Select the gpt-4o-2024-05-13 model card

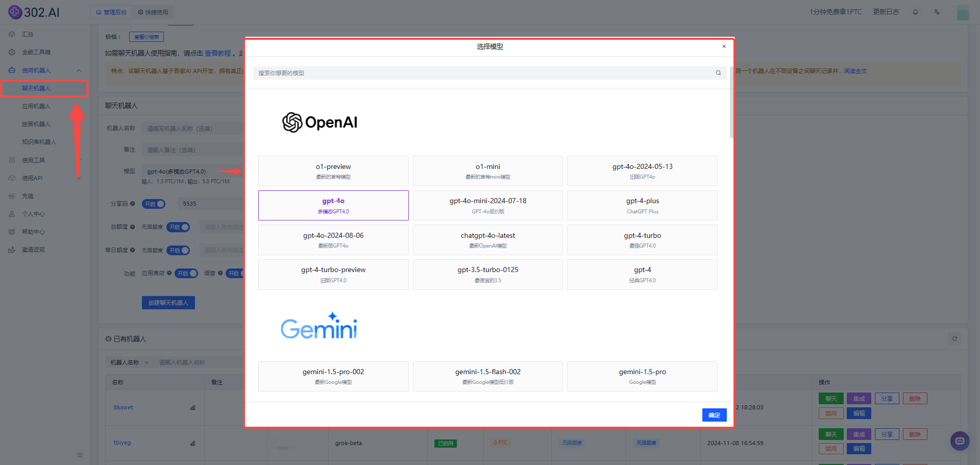point(642,171)
